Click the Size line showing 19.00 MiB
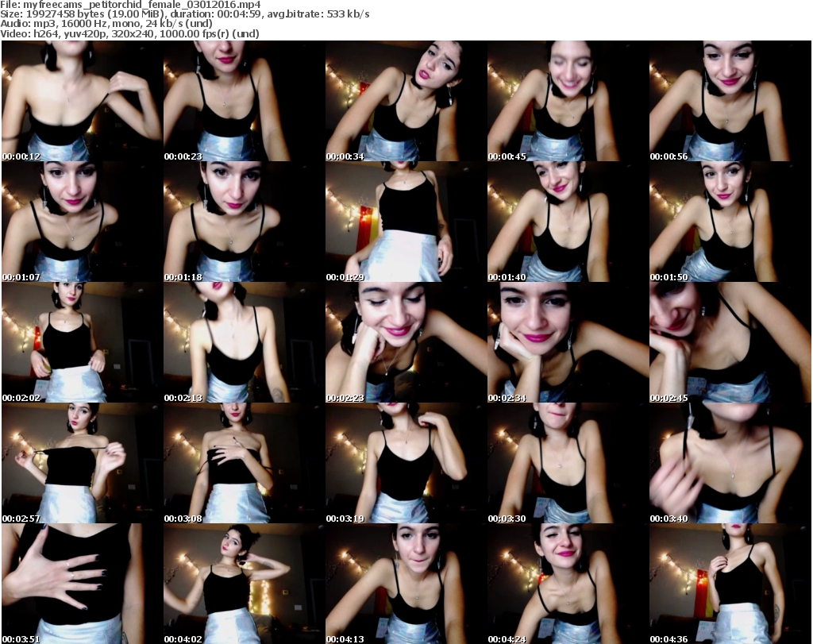 tap(185, 14)
